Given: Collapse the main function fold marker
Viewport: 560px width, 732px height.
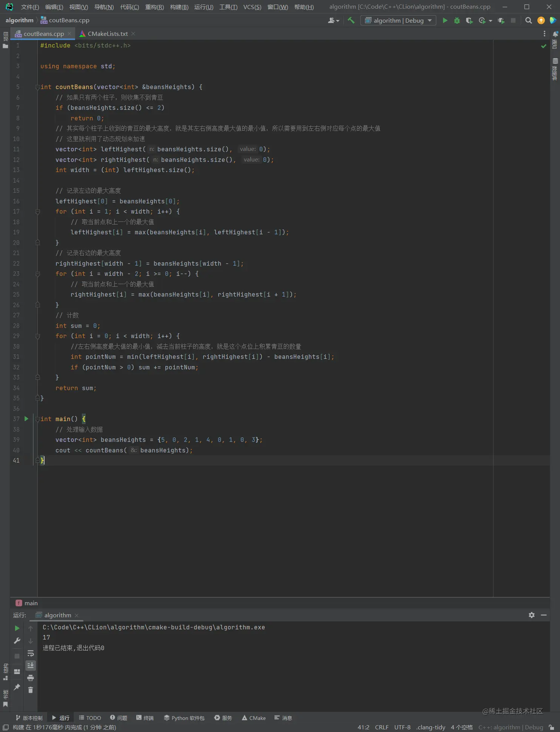Looking at the screenshot, I should (37, 419).
